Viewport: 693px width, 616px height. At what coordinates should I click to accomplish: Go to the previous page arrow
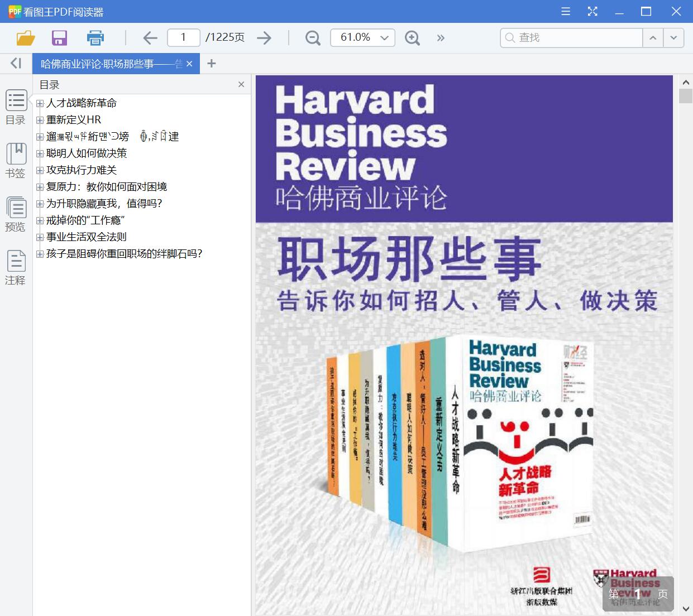tap(150, 38)
